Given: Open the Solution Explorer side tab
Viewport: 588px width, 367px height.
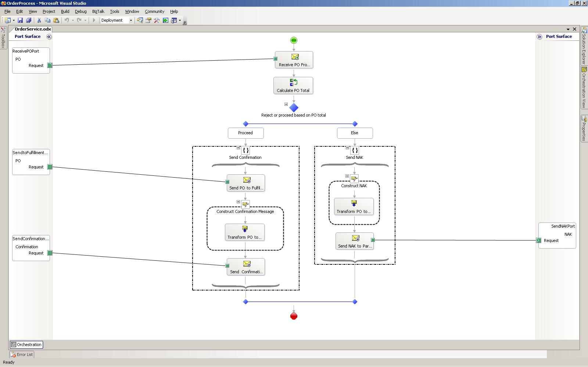Looking at the screenshot, I should [584, 46].
